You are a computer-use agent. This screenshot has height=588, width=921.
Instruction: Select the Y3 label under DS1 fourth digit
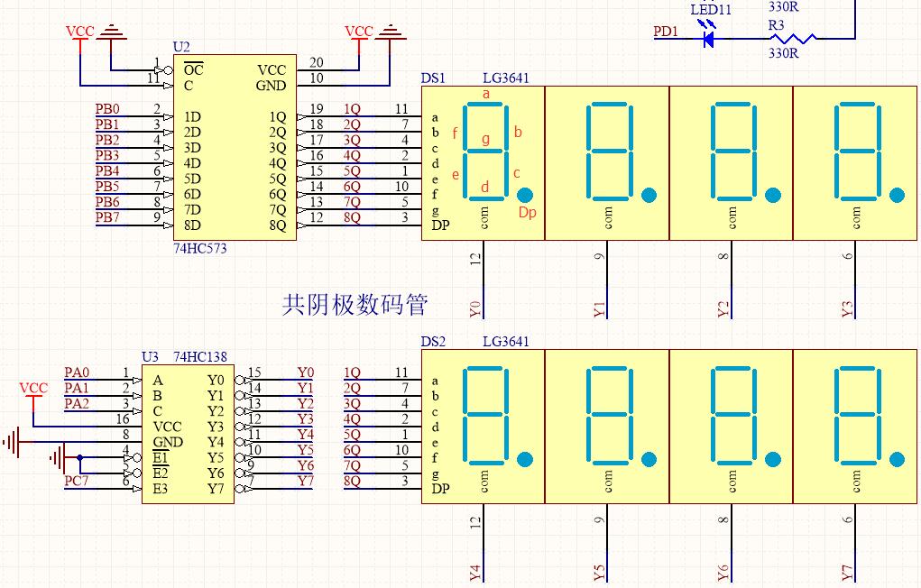pos(847,310)
